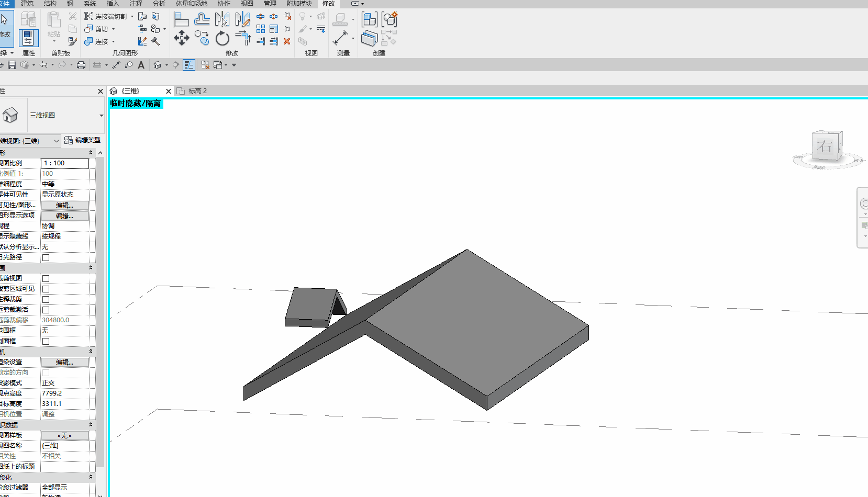This screenshot has width=868, height=497.
Task: Check the Section Box checkbox
Action: [46, 341]
